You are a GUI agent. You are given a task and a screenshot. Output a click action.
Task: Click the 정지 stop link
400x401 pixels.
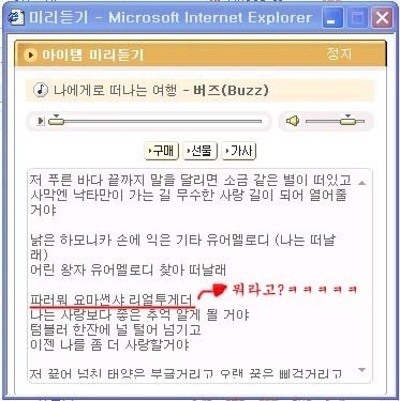339,54
